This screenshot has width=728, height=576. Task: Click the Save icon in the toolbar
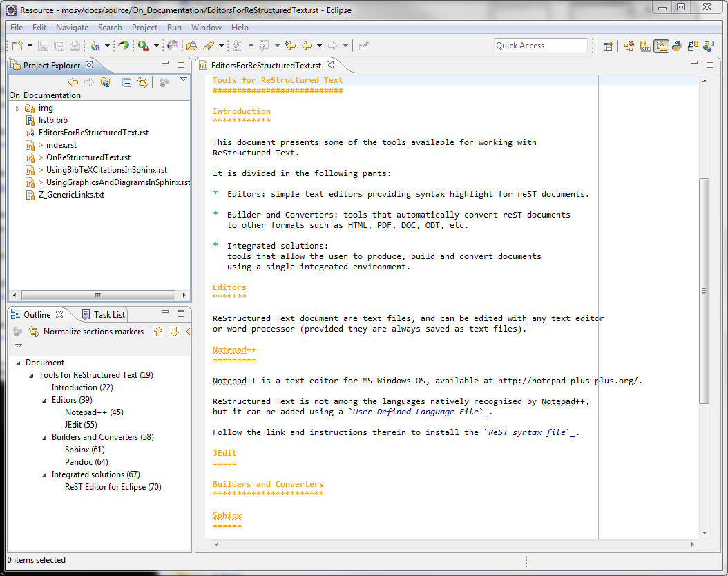click(x=44, y=46)
